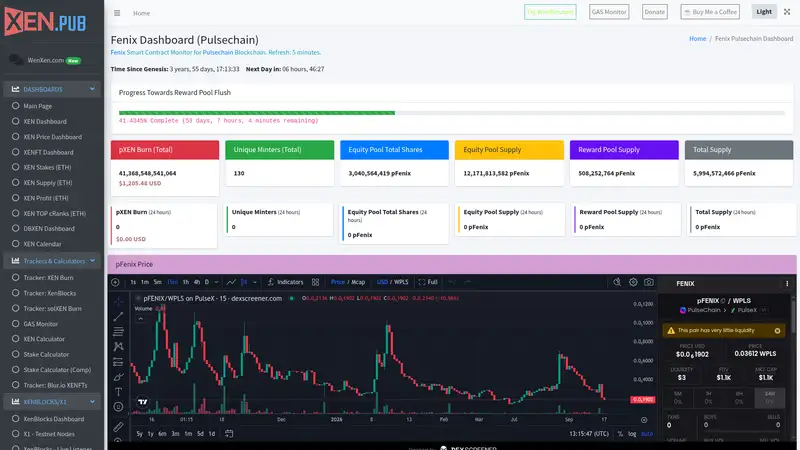800x450 pixels.
Task: Click the Home link in top navbar
Action: 141,13
